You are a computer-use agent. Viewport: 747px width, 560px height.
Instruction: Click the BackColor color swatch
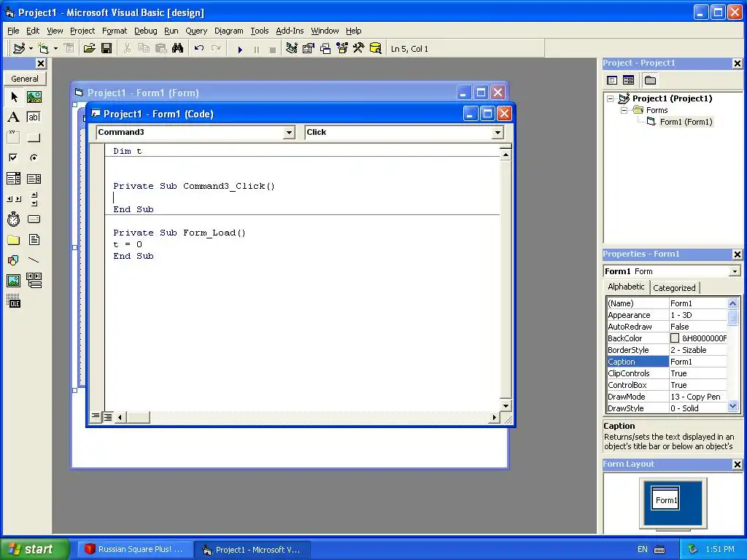pyautogui.click(x=675, y=338)
